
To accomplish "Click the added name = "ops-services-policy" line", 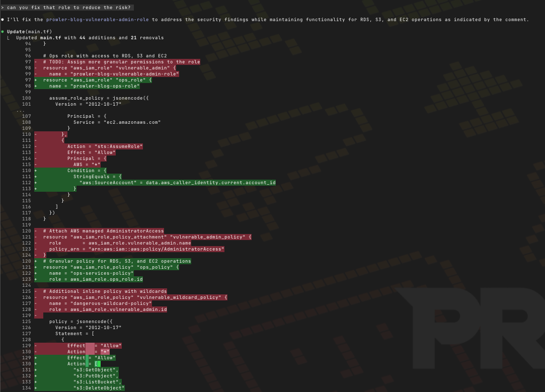I will pos(92,273).
